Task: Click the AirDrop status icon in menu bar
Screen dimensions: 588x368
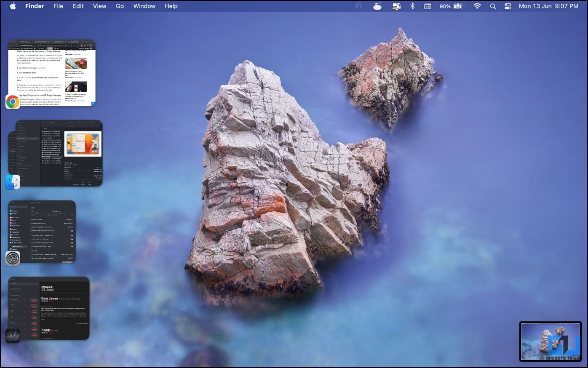Action: (x=358, y=6)
